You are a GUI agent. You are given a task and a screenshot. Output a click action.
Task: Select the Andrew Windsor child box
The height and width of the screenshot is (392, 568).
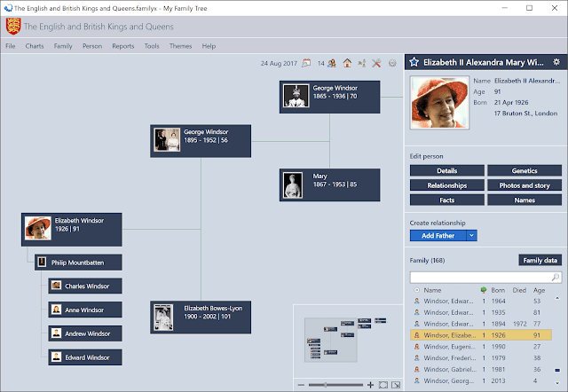(x=85, y=333)
